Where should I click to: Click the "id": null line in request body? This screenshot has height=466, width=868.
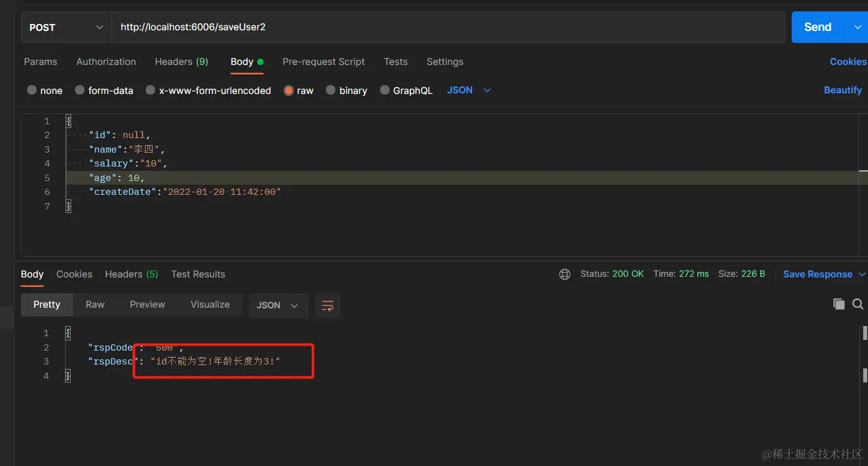[120, 135]
